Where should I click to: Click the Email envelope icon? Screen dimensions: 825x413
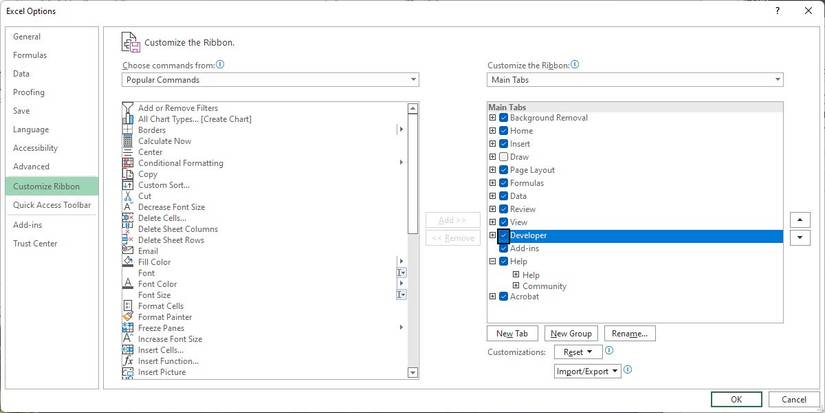point(128,251)
